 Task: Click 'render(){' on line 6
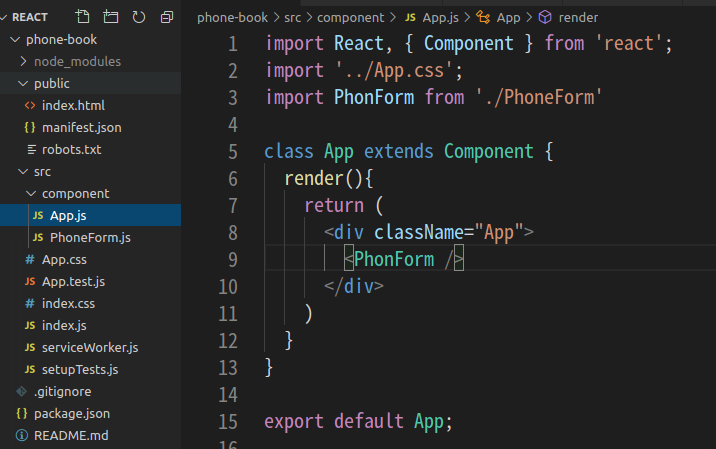(x=329, y=179)
